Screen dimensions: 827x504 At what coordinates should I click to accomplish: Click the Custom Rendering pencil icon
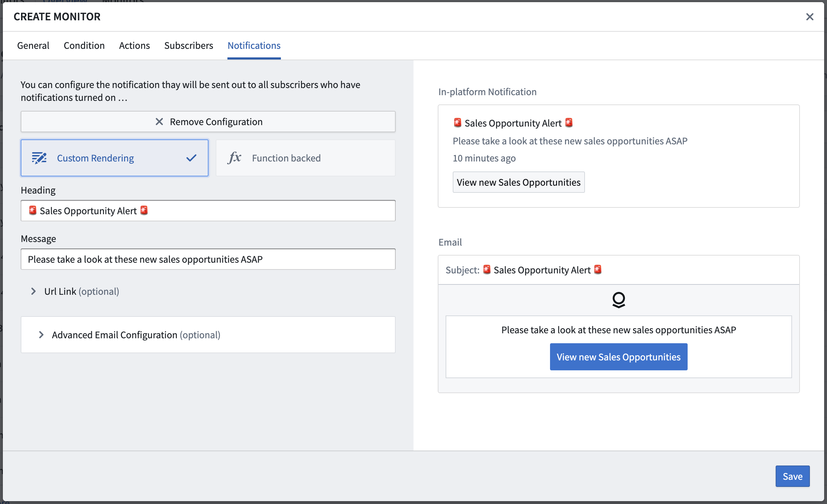click(39, 158)
